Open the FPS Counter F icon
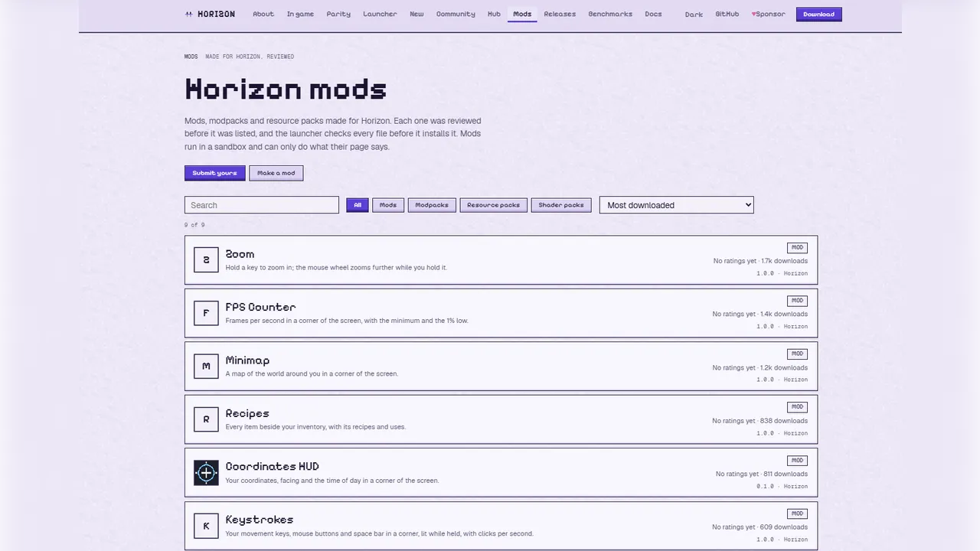The image size is (980, 551). [x=206, y=313]
